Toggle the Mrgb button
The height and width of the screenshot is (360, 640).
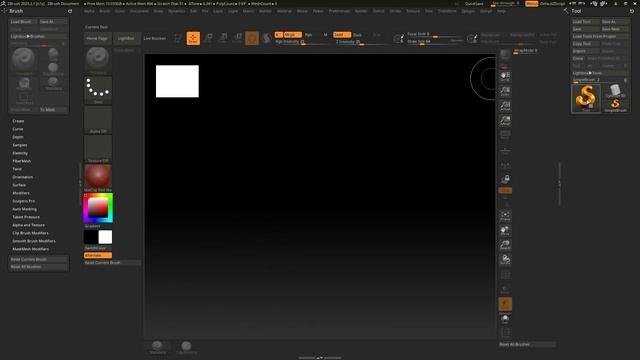[293, 35]
